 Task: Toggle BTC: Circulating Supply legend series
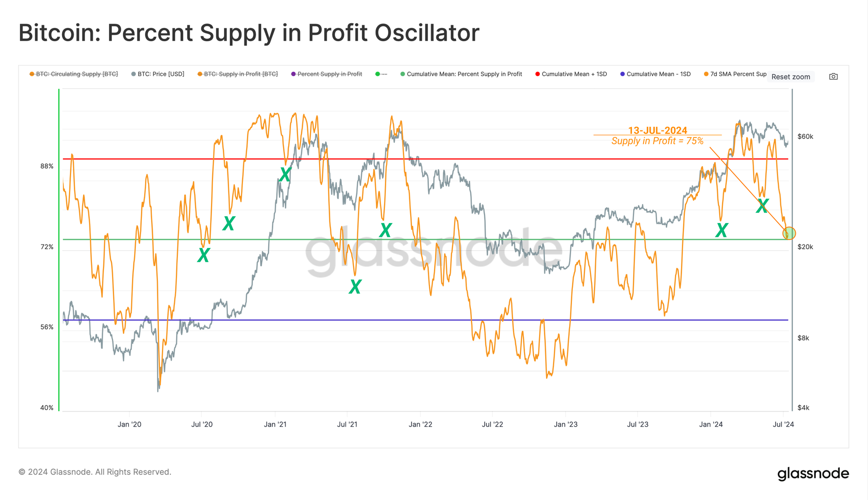click(x=74, y=74)
